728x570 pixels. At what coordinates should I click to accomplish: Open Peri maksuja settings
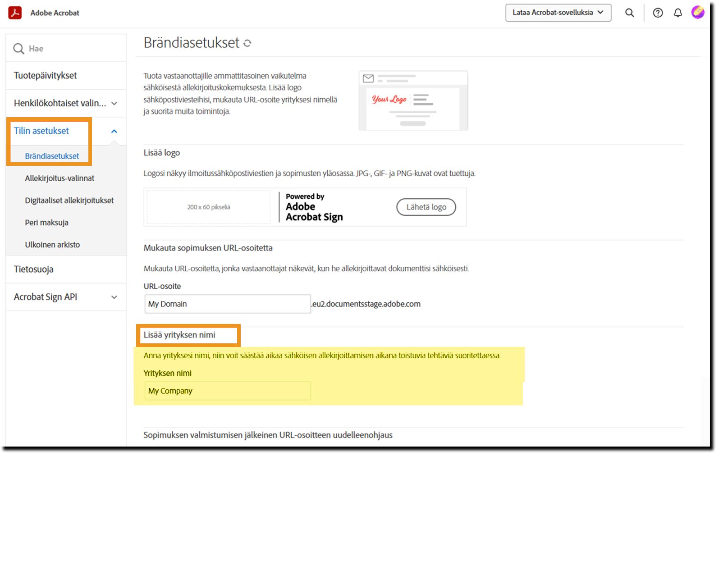pyautogui.click(x=46, y=222)
